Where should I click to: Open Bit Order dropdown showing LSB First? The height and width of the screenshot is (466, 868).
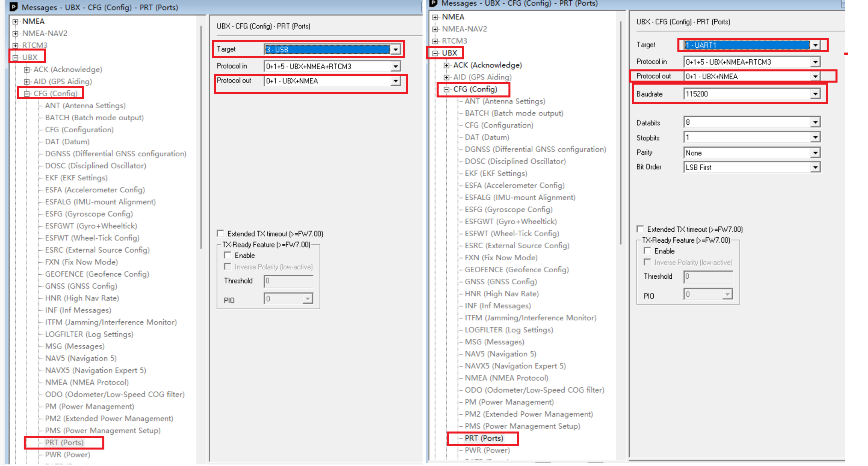pyautogui.click(x=815, y=168)
